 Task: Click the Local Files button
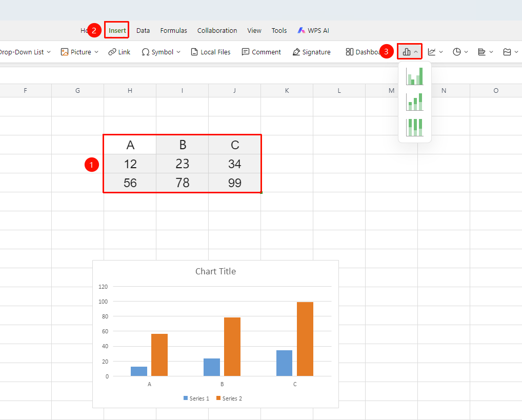tap(210, 52)
